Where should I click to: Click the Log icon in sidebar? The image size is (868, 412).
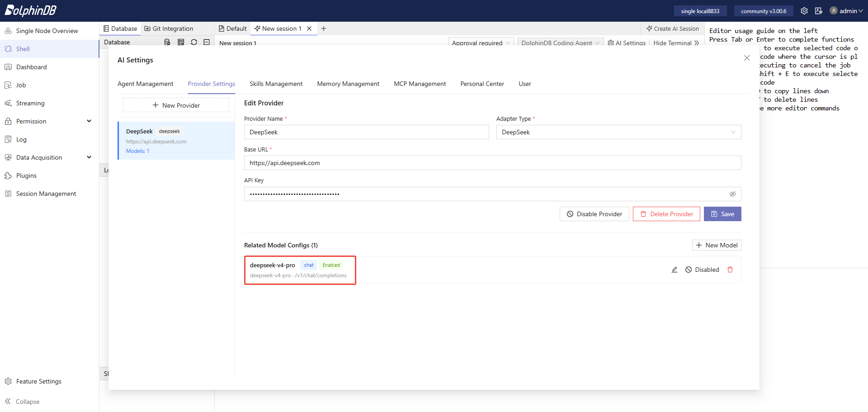point(8,139)
